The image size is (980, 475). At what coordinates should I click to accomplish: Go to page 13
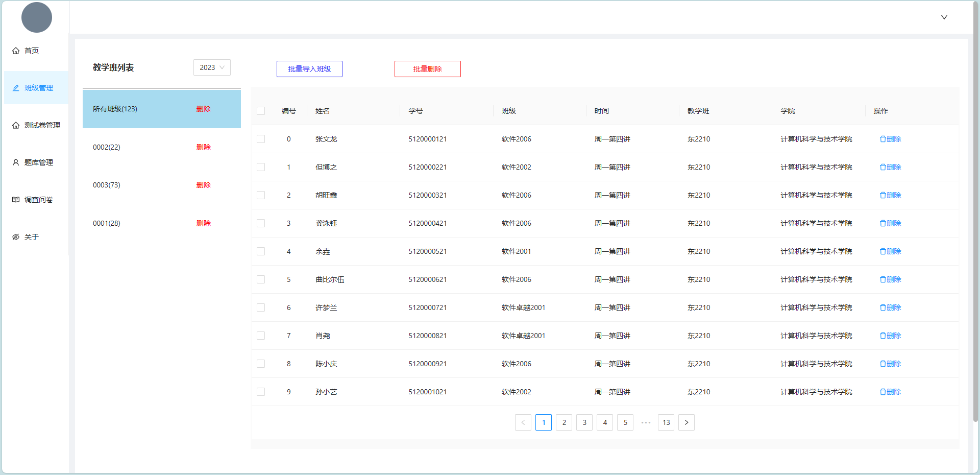666,422
